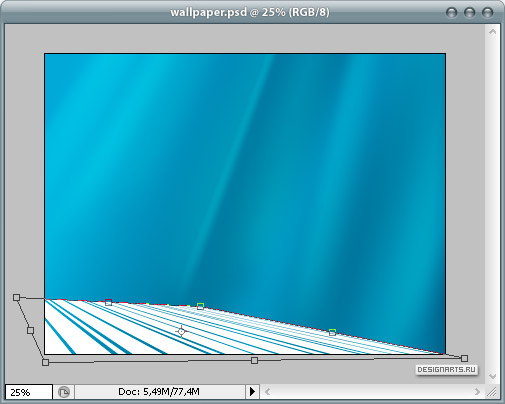
Task: Select the bottom-edge middle transform handle
Action: tap(254, 360)
